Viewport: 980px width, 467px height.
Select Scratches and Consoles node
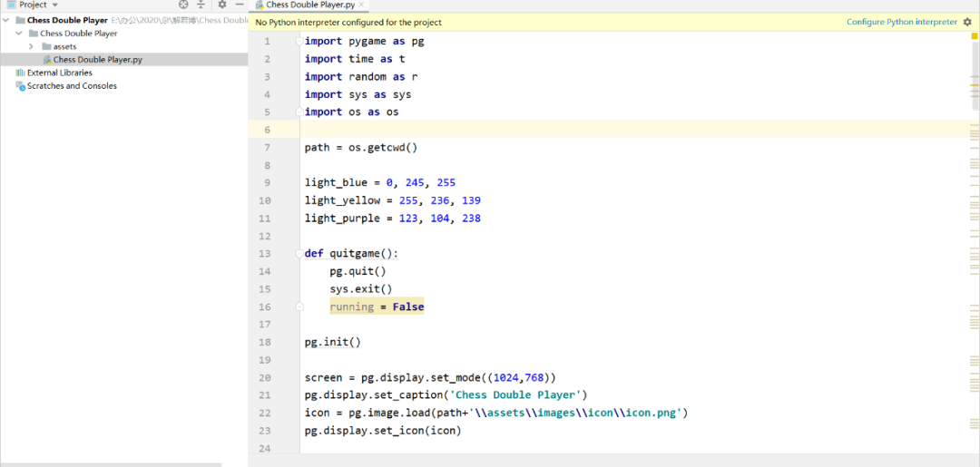tap(72, 86)
